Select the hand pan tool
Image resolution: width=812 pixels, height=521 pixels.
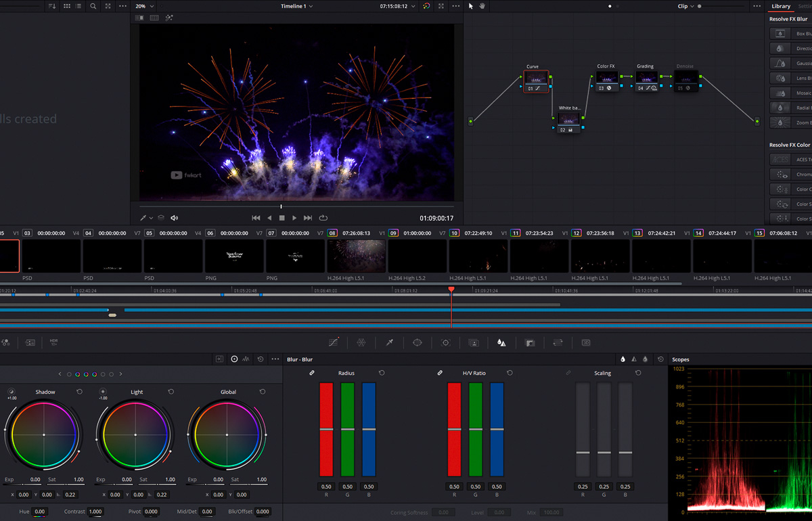click(482, 6)
